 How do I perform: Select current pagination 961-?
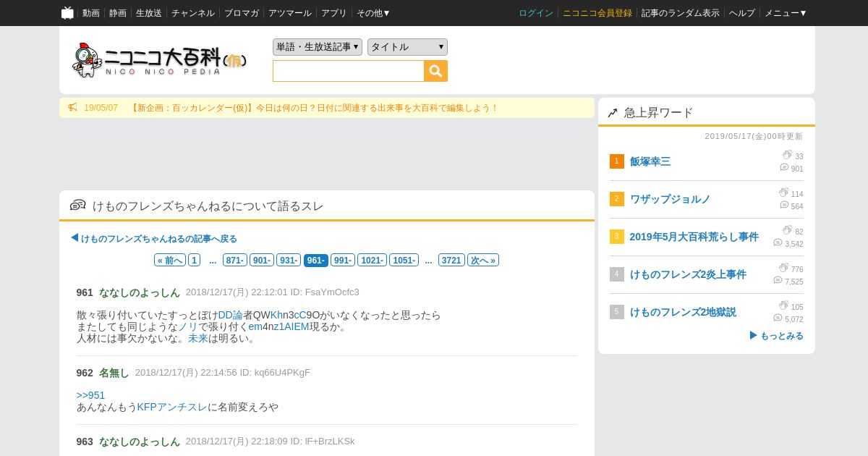tap(316, 260)
